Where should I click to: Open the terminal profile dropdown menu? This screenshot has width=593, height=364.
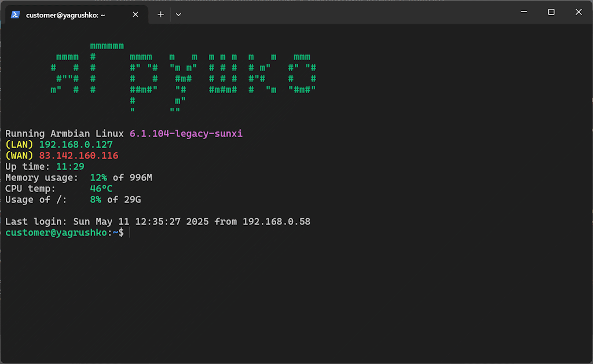click(178, 14)
